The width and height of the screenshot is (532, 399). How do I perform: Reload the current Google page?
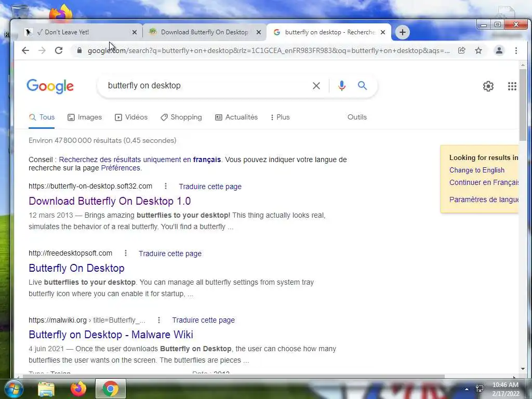point(59,50)
